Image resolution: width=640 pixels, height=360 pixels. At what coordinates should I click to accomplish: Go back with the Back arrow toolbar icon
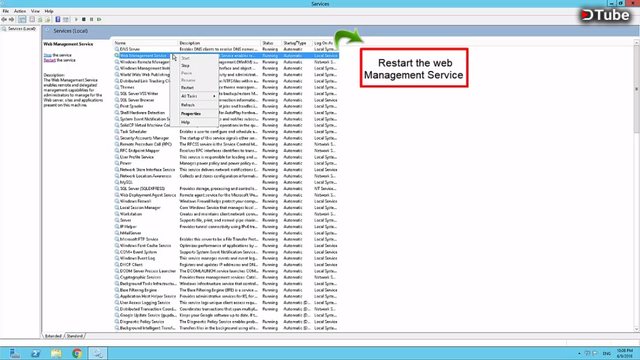tap(4, 19)
